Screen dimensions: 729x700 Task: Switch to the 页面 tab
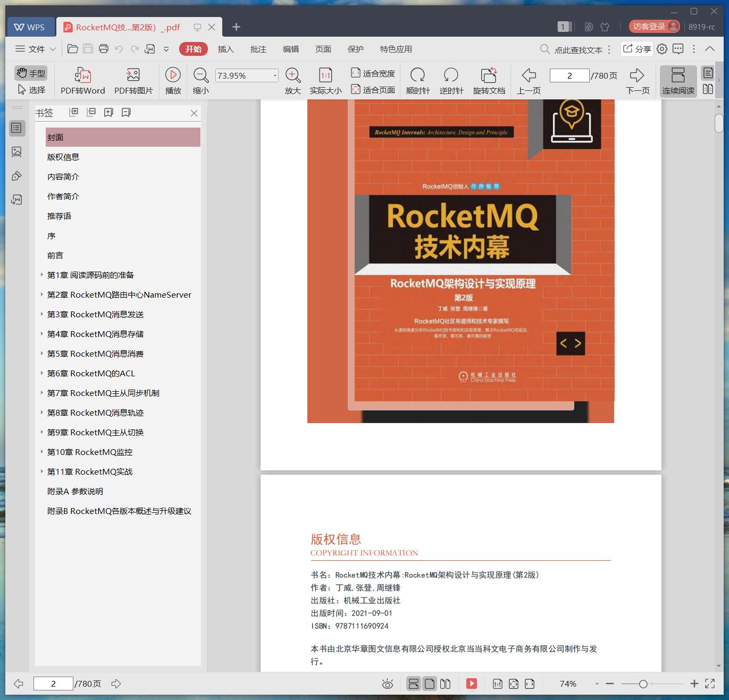tap(323, 49)
